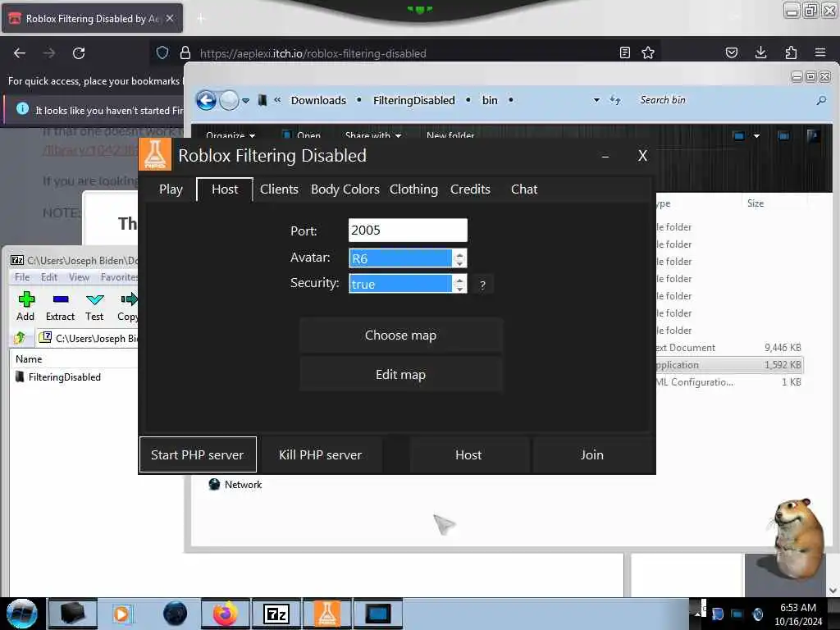Open Explorer view options dropdown arrow
The height and width of the screenshot is (630, 840).
756,136
